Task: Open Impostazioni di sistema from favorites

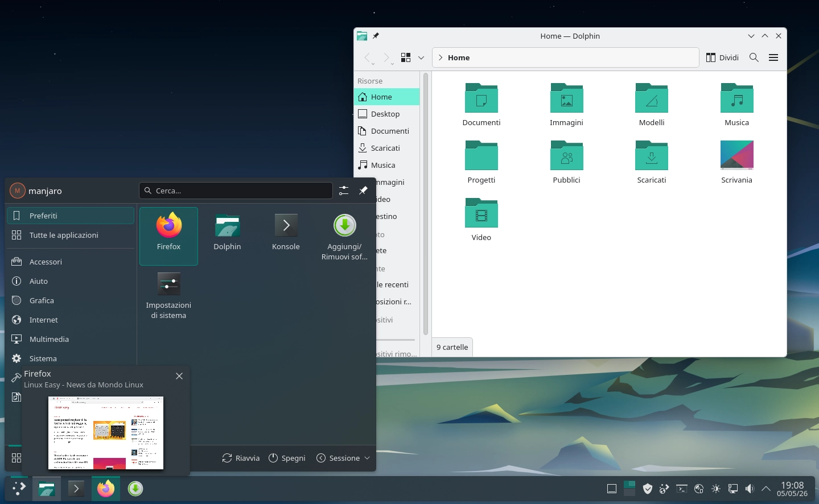Action: (168, 295)
